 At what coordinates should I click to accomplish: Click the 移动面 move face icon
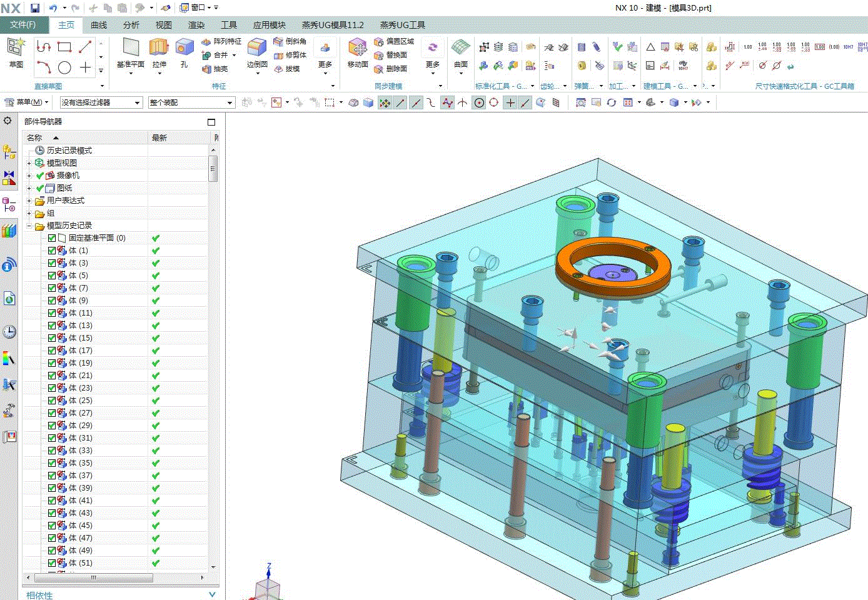[358, 52]
